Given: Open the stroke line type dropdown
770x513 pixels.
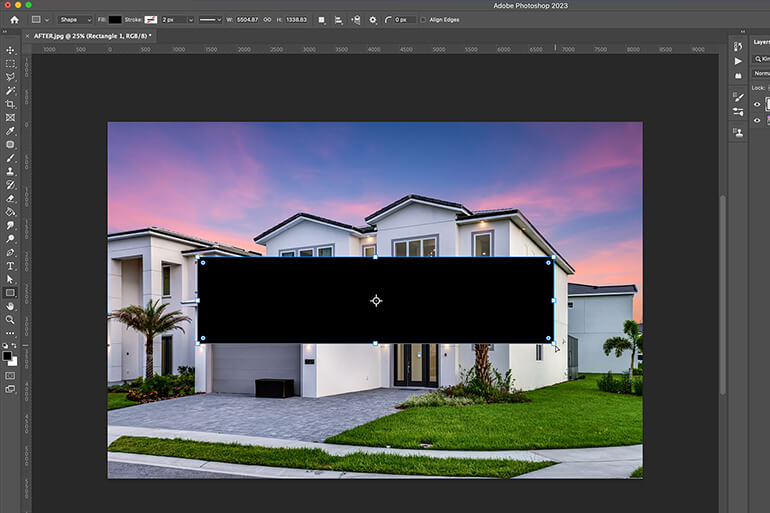Looking at the screenshot, I should coord(211,20).
